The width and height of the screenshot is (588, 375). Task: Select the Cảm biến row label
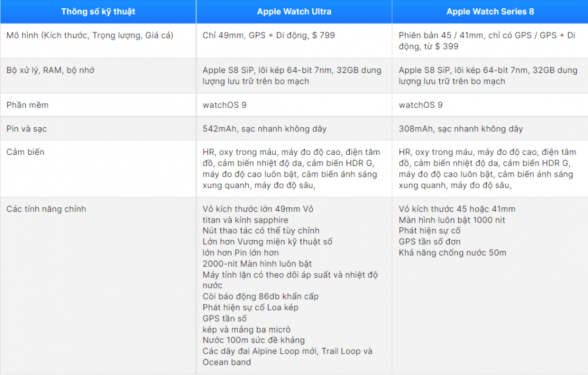(x=25, y=152)
